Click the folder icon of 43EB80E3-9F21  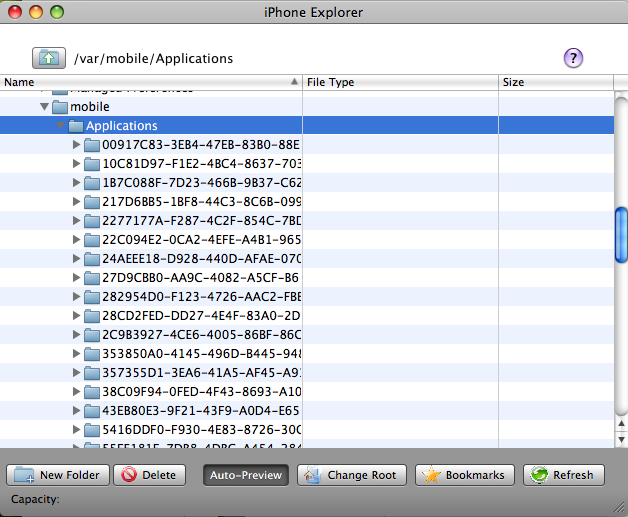(x=92, y=411)
